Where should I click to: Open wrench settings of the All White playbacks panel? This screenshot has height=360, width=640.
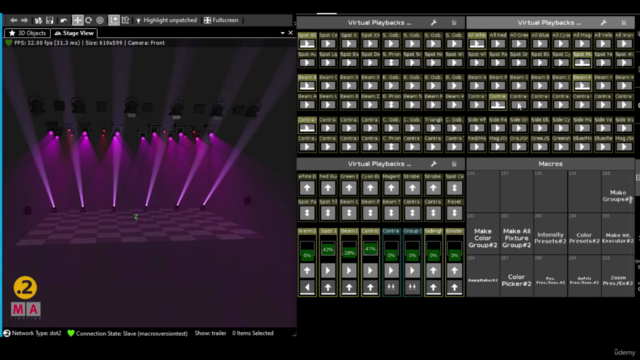603,23
